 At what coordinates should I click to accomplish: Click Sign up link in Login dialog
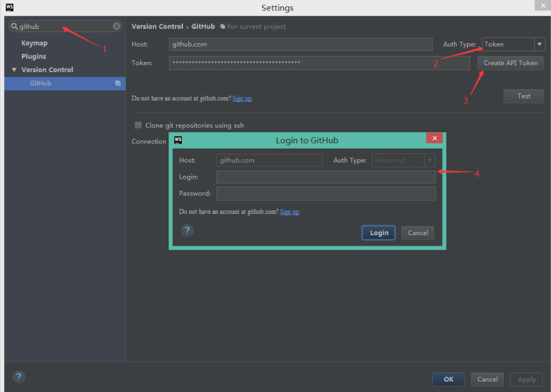click(x=290, y=212)
